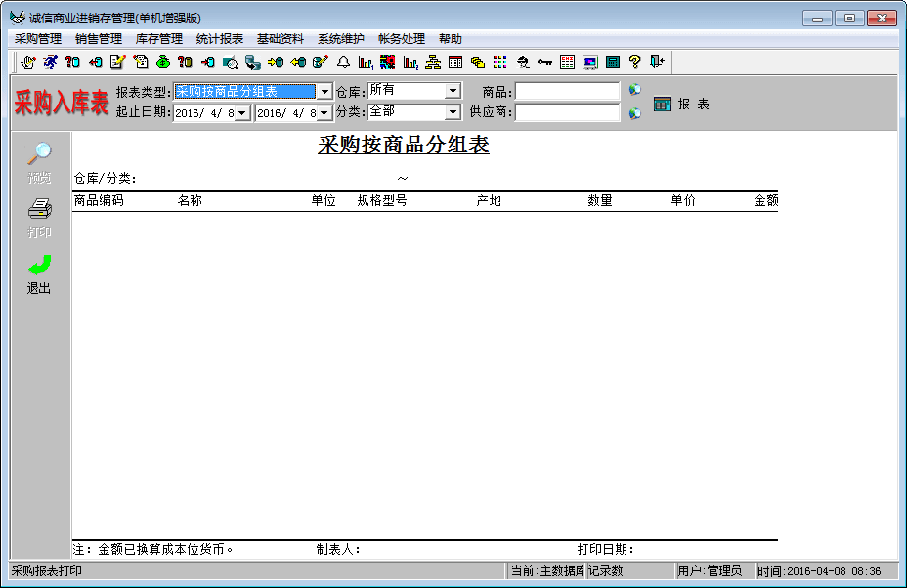Open the start date picker dropdown

[242, 113]
